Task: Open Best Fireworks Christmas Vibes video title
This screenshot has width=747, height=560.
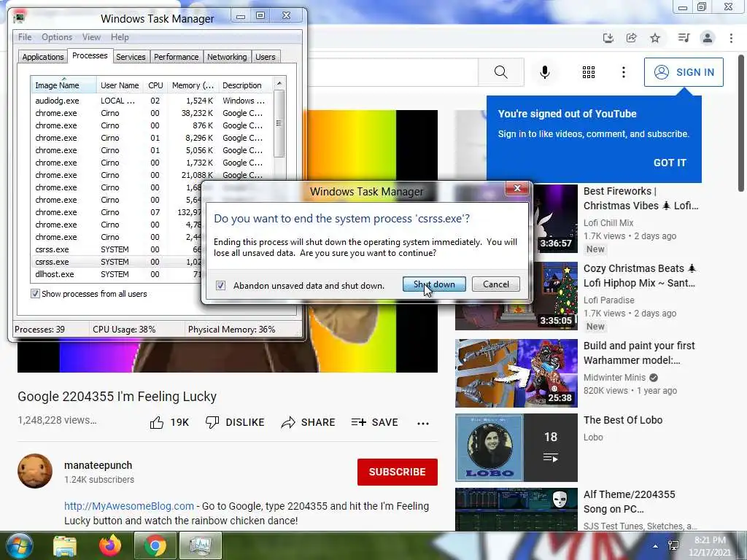Action: pyautogui.click(x=640, y=198)
